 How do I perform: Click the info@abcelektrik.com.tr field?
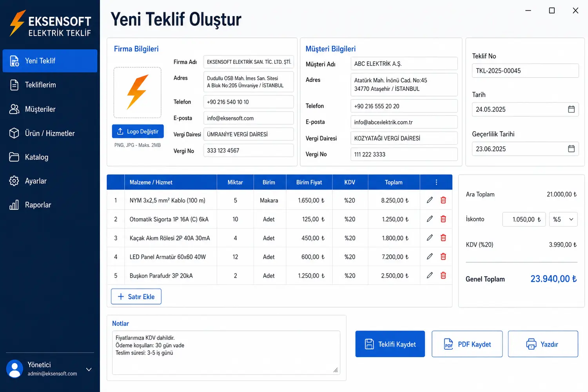pos(404,122)
